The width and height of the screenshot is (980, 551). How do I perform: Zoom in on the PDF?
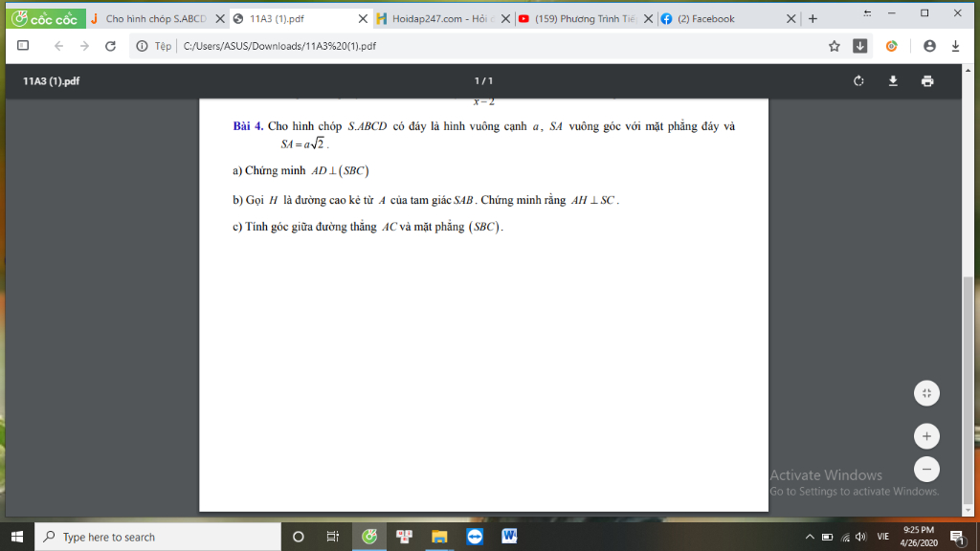coord(926,436)
